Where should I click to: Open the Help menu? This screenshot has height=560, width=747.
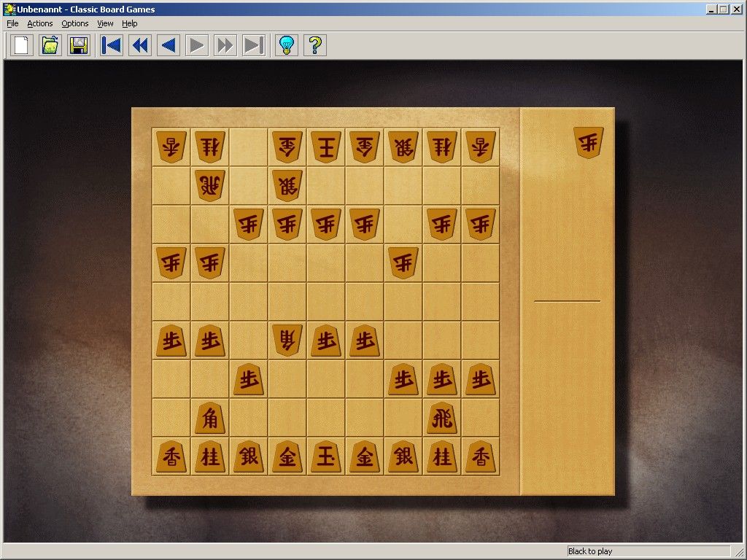130,23
